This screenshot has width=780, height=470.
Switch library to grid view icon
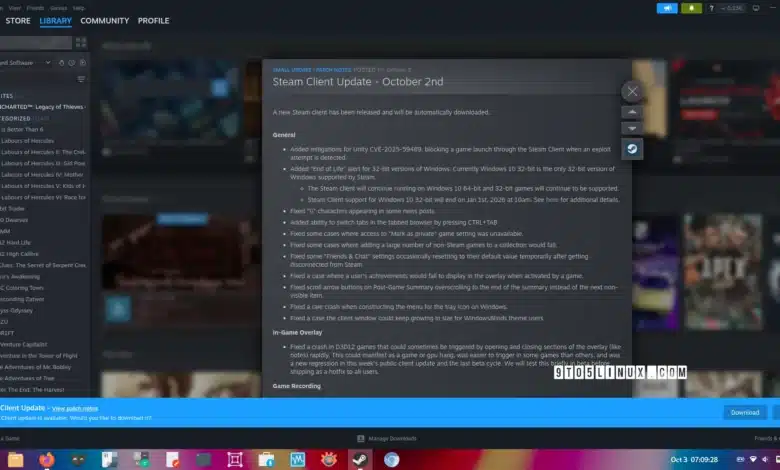pyautogui.click(x=81, y=43)
